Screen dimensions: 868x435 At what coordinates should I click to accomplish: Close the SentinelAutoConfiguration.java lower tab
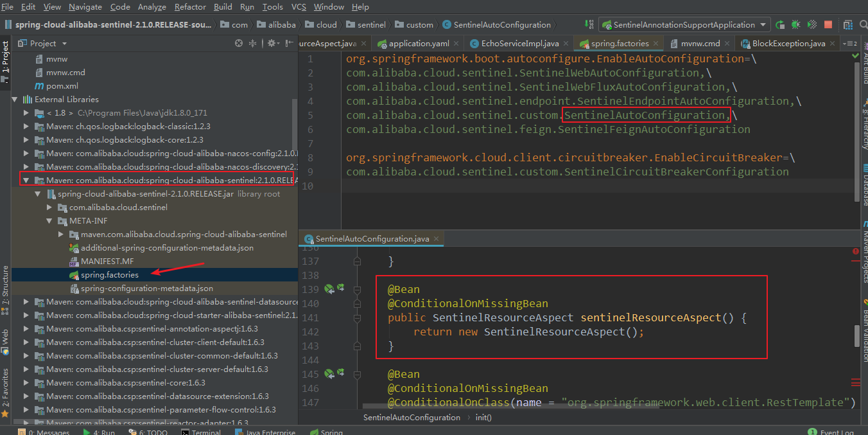tap(436, 239)
